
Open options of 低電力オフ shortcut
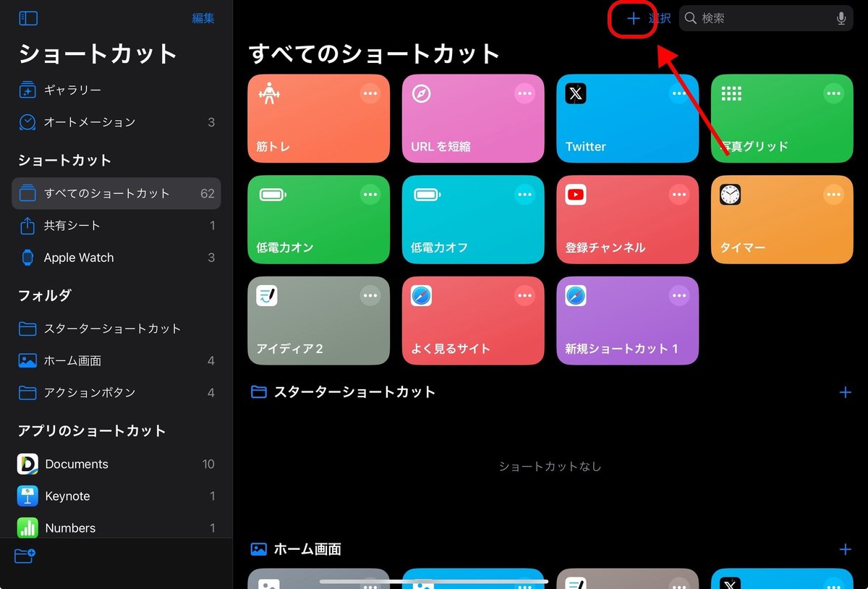tap(524, 194)
